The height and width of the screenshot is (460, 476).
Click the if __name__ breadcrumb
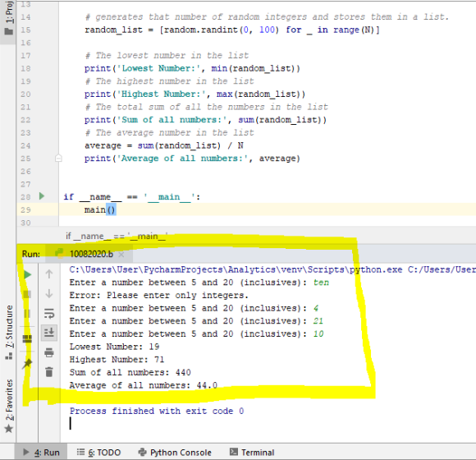tap(117, 236)
